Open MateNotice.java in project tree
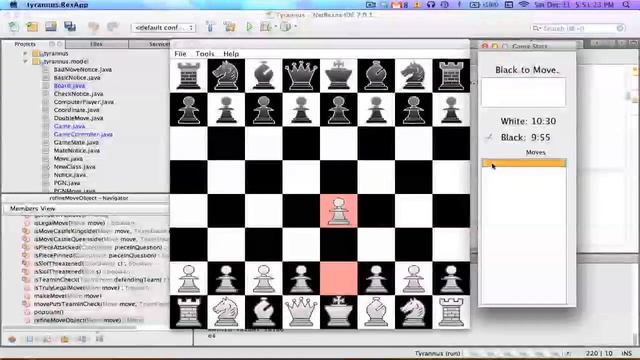The width and height of the screenshot is (640, 360). [77, 151]
